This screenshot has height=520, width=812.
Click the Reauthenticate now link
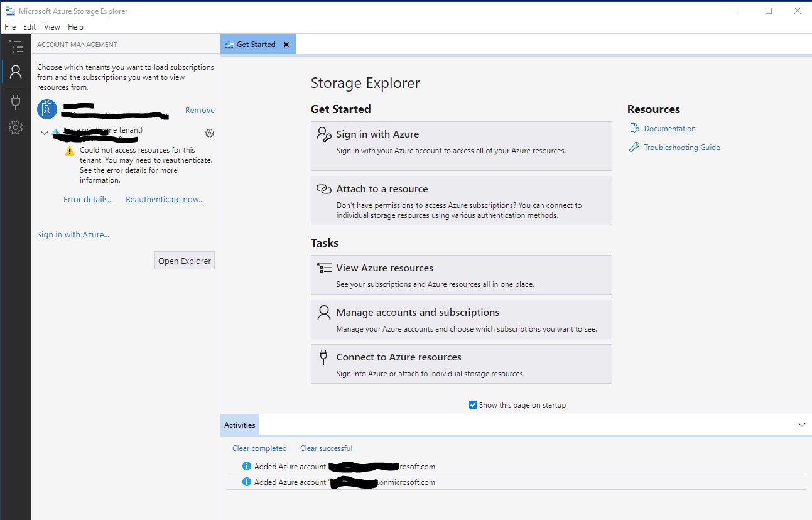(x=165, y=199)
